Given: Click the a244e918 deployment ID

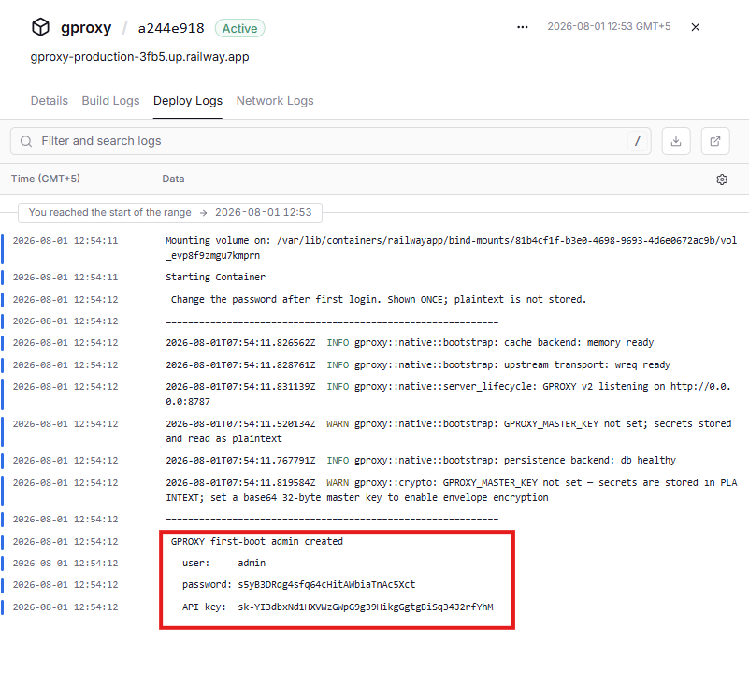Looking at the screenshot, I should click(x=171, y=28).
